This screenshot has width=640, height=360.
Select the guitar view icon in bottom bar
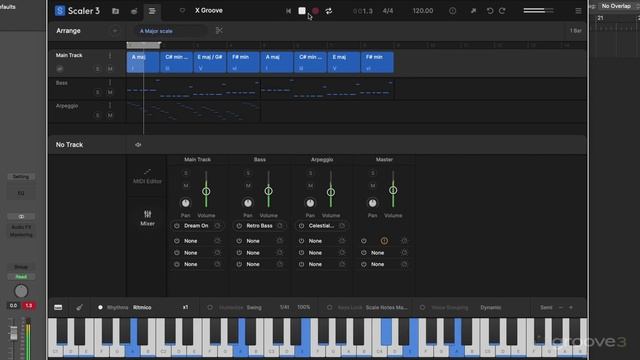pyautogui.click(x=80, y=307)
